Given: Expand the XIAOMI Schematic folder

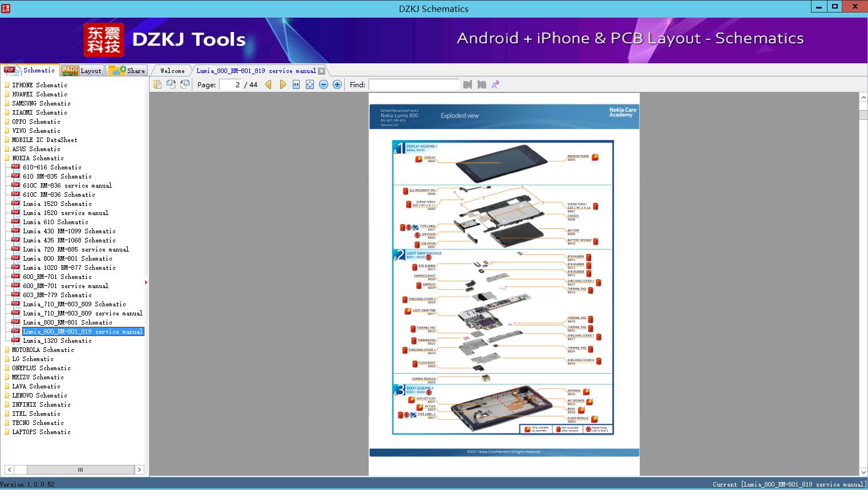Looking at the screenshot, I should click(x=39, y=112).
